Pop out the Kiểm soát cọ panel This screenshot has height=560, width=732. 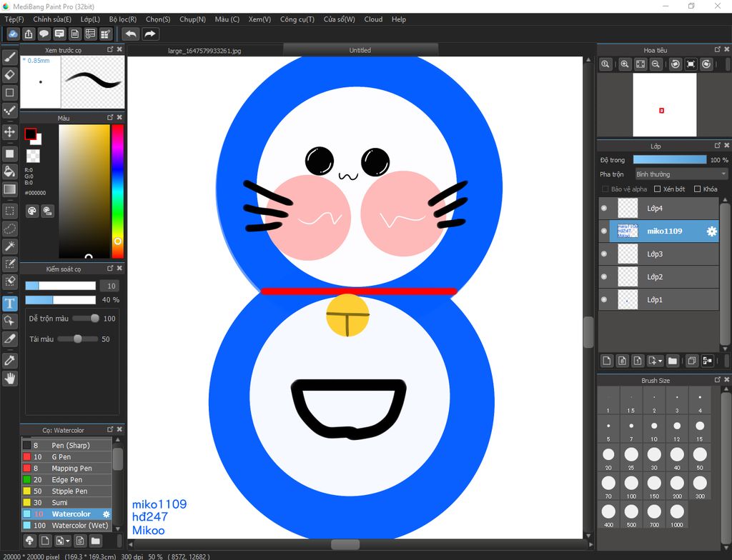(x=110, y=269)
